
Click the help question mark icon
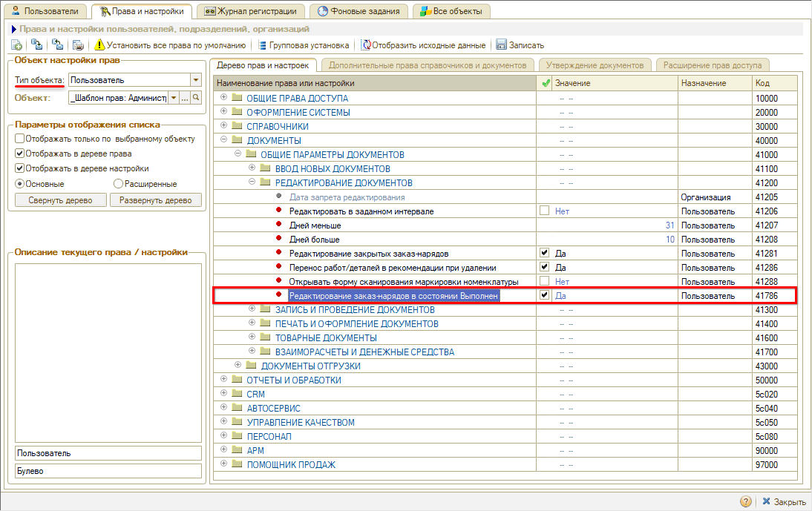pos(746,501)
